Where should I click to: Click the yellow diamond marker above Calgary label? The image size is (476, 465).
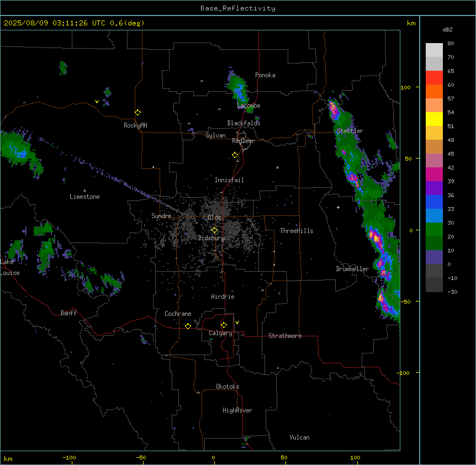point(224,325)
